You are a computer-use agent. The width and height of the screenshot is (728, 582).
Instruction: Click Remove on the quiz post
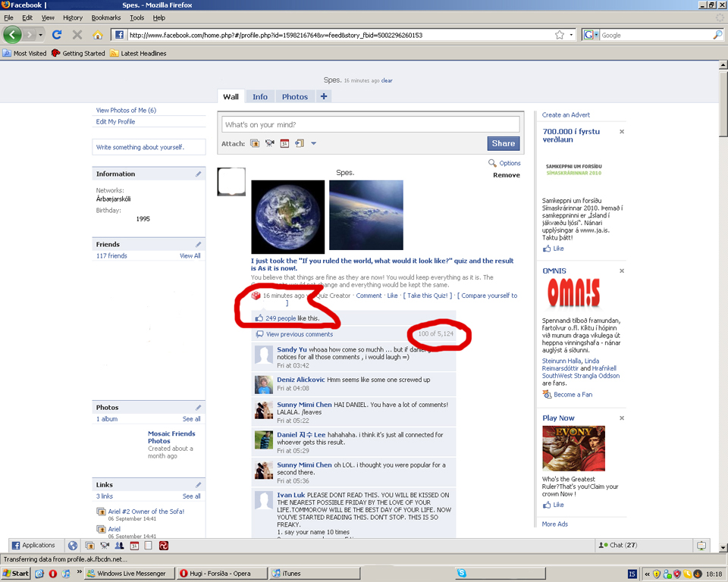pos(507,175)
